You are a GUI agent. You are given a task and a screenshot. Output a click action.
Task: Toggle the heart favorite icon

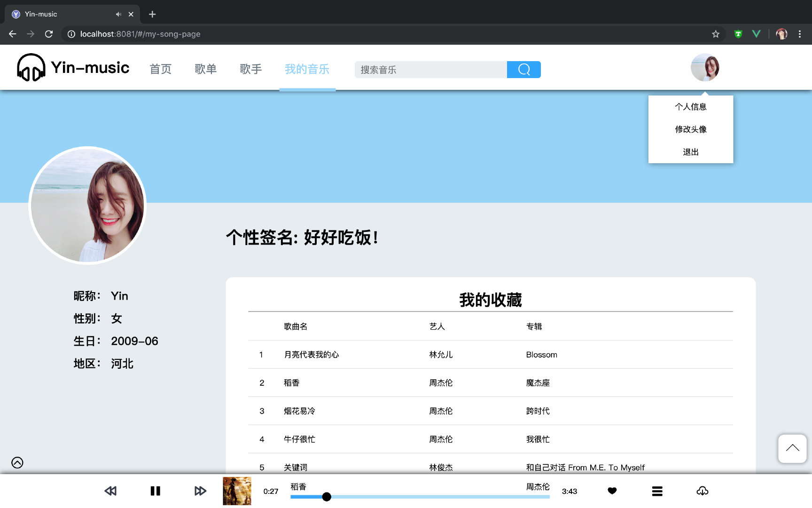point(612,491)
